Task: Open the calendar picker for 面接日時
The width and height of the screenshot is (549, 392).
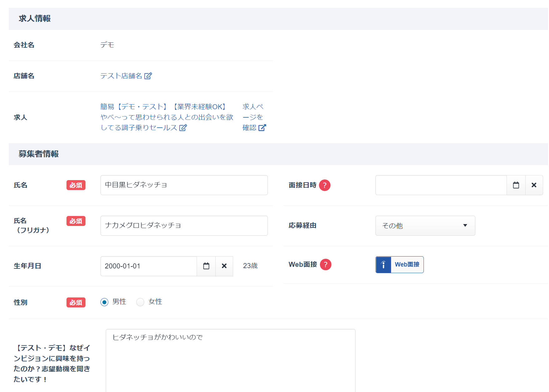Action: coord(516,185)
